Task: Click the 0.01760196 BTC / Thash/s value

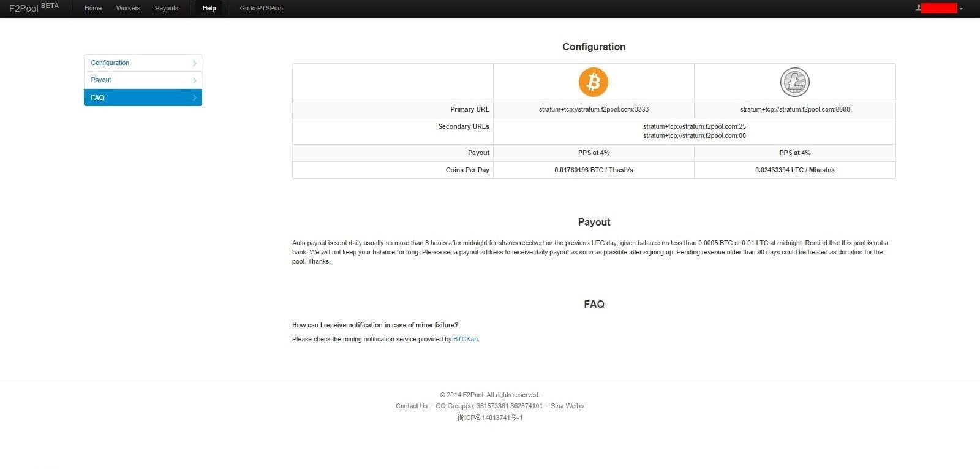Action: click(594, 170)
